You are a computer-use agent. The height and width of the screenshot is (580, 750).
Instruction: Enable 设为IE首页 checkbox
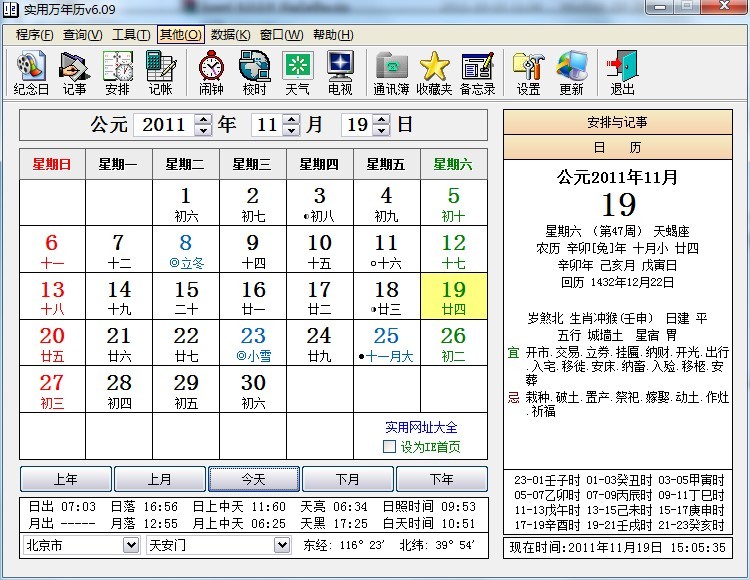point(390,447)
